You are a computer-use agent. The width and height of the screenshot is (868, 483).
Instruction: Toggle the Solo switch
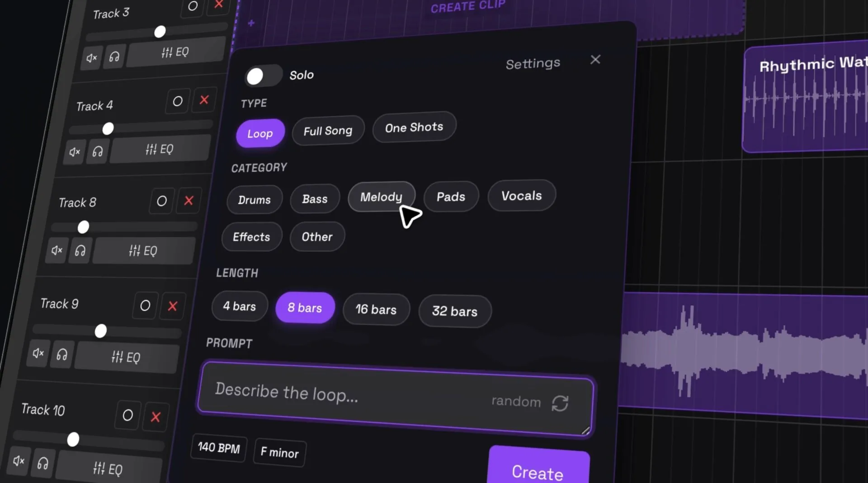tap(264, 76)
